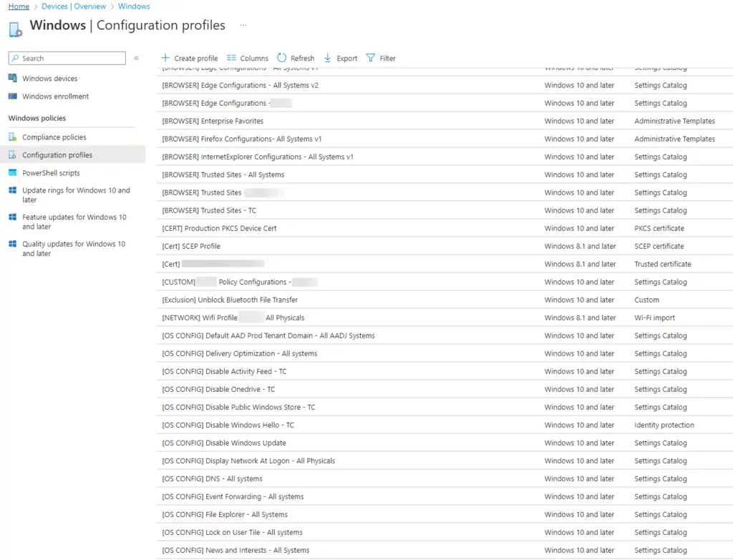
Task: Click the Windows enrollment sidebar icon
Action: [x=13, y=97]
